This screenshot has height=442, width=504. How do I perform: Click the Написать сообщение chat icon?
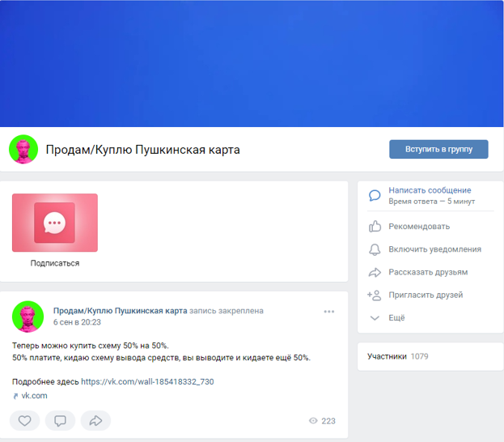coord(375,195)
